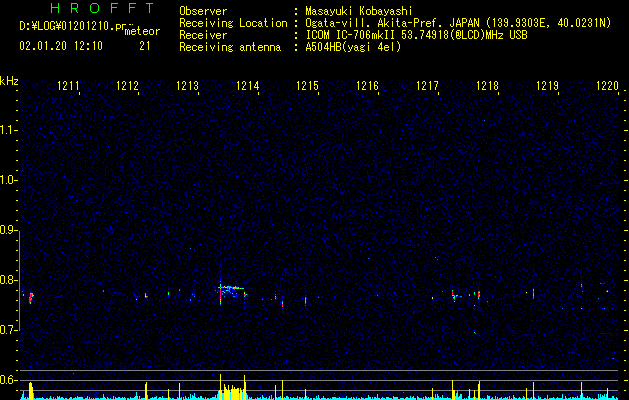Click the 1217 time axis label
Image resolution: width=629 pixels, height=400 pixels.
coord(427,86)
